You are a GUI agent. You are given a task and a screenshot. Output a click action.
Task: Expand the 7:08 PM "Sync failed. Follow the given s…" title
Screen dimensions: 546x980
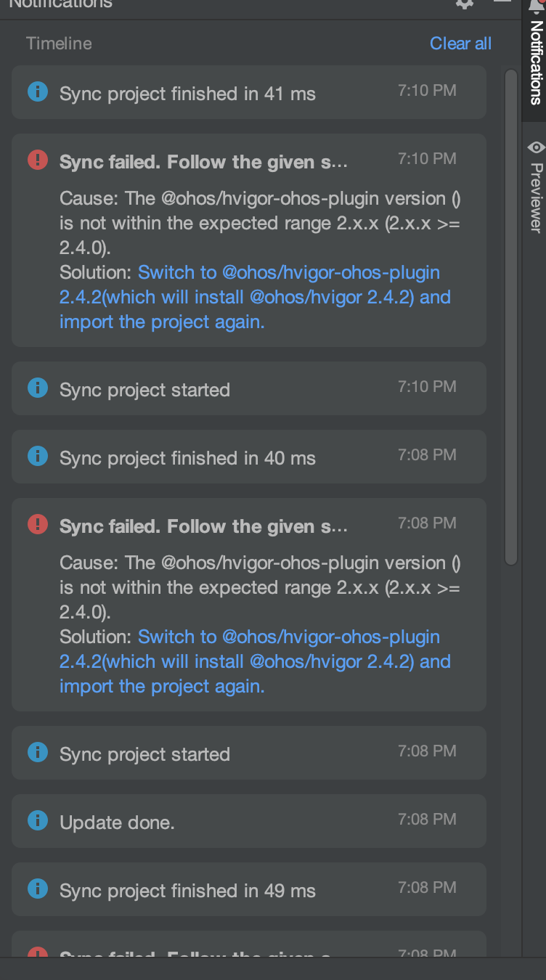pos(203,526)
